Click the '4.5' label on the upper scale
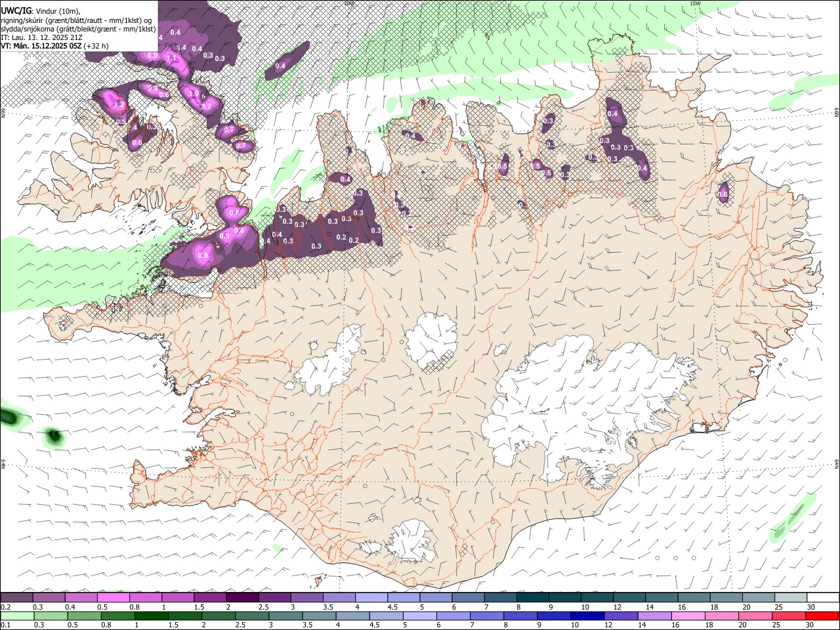 392,607
